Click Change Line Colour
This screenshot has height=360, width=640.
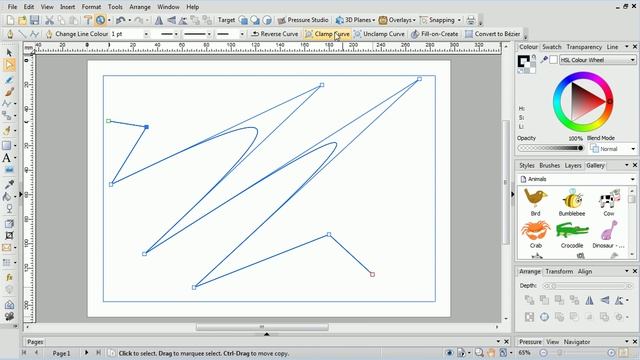77,34
